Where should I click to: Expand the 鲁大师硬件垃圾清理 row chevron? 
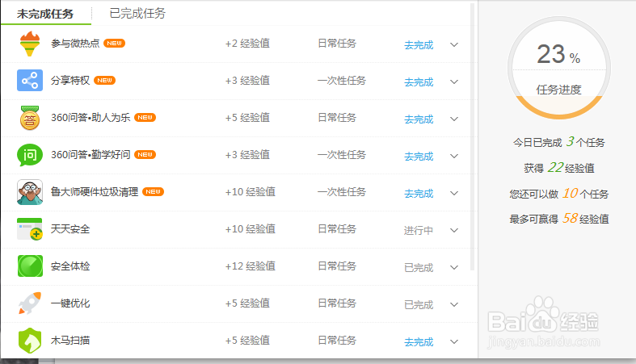454,193
